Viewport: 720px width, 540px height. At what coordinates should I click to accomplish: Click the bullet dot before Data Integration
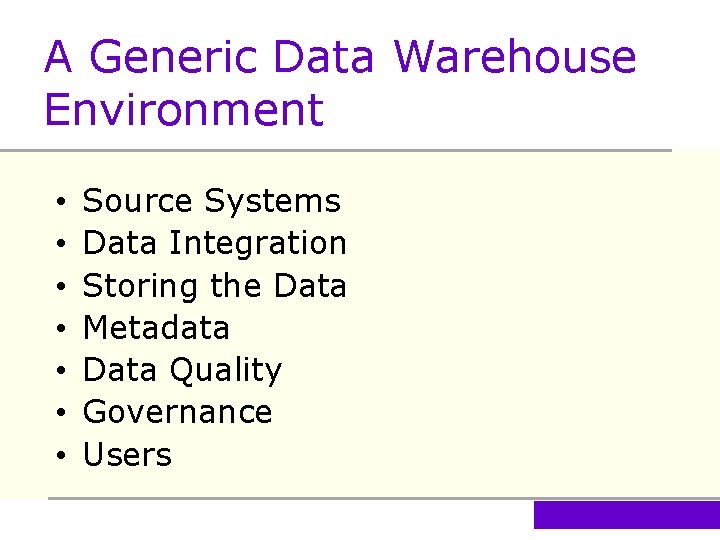[61, 245]
